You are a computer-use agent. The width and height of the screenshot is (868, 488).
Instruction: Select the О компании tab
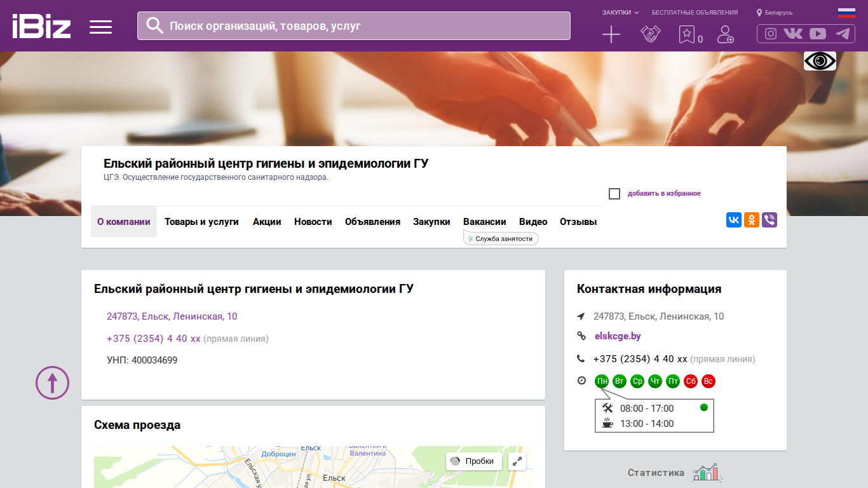(124, 222)
